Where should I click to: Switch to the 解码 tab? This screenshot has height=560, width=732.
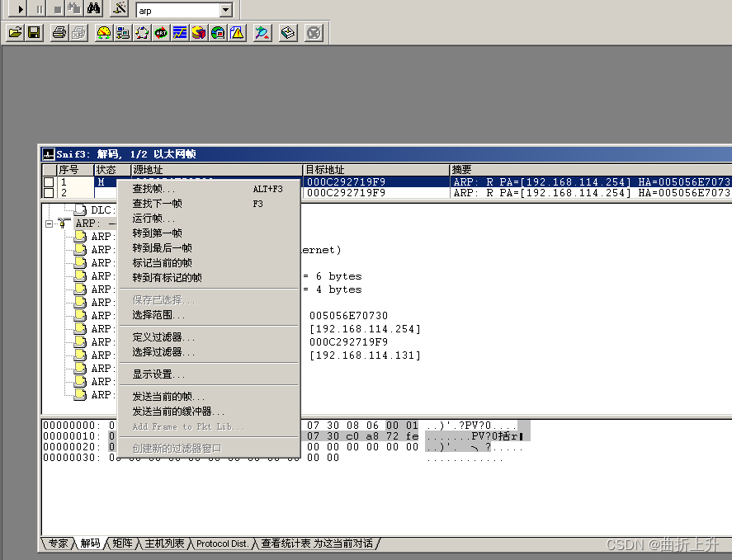(x=90, y=544)
